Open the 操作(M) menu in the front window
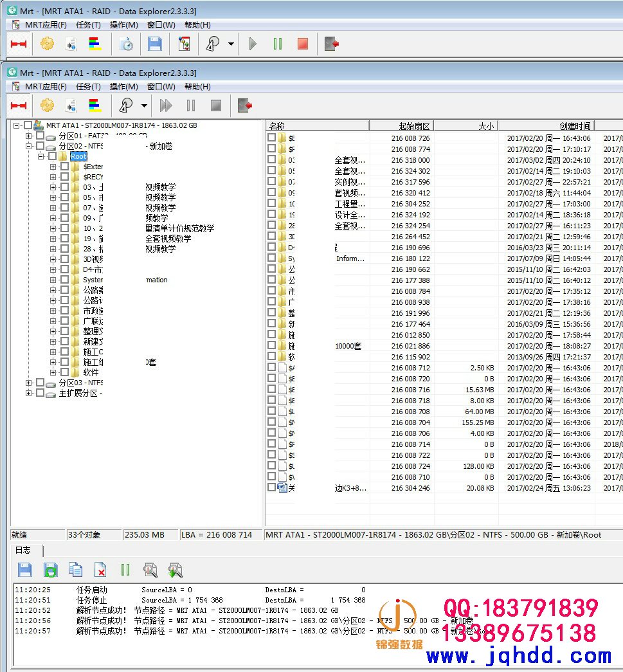 coord(124,87)
